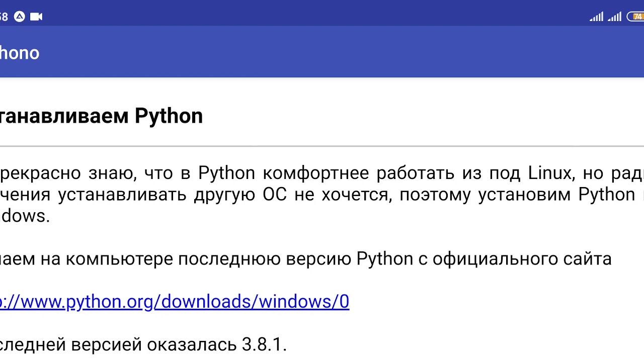Tap the first signal strength icon

pos(596,17)
